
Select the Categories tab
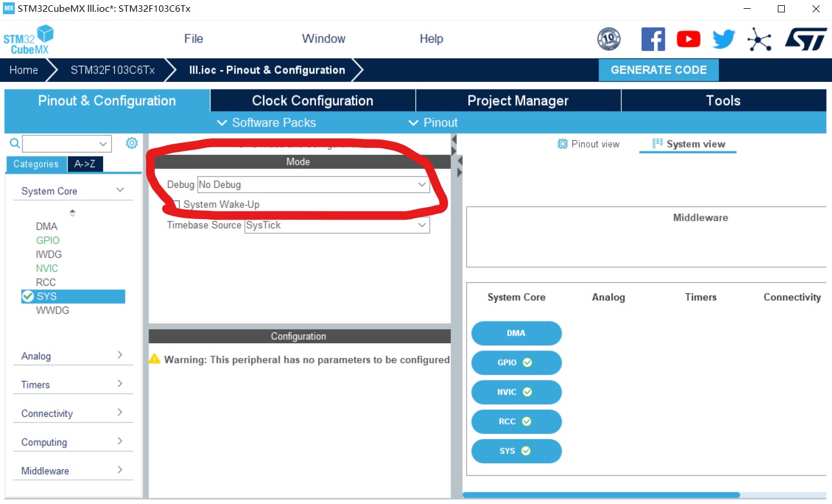36,164
